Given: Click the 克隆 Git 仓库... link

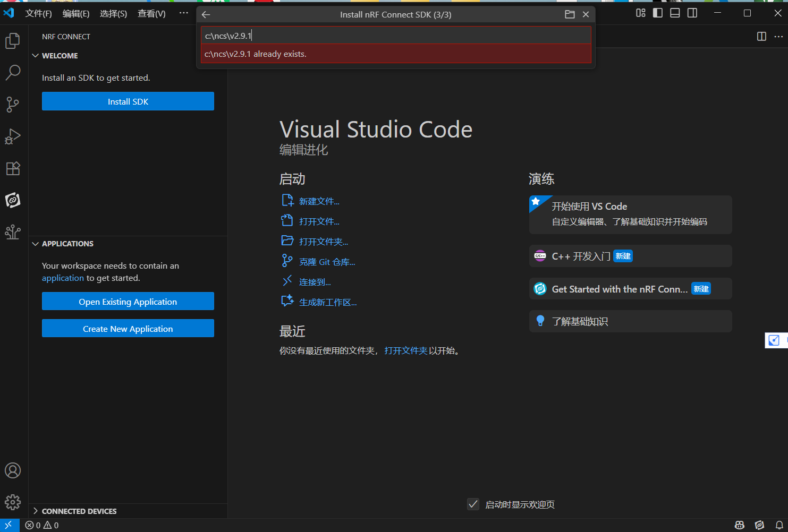Looking at the screenshot, I should (327, 262).
